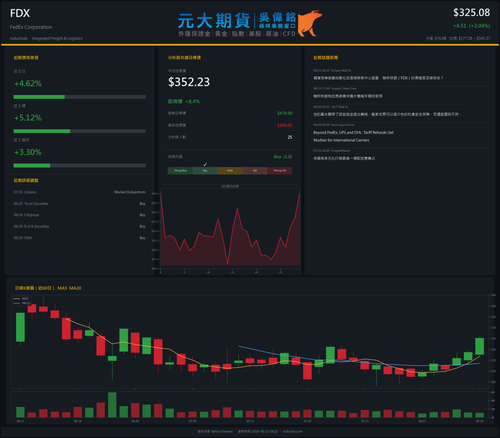Click the orange bull logo in the banner
This screenshot has height=438, width=500.
310,23
